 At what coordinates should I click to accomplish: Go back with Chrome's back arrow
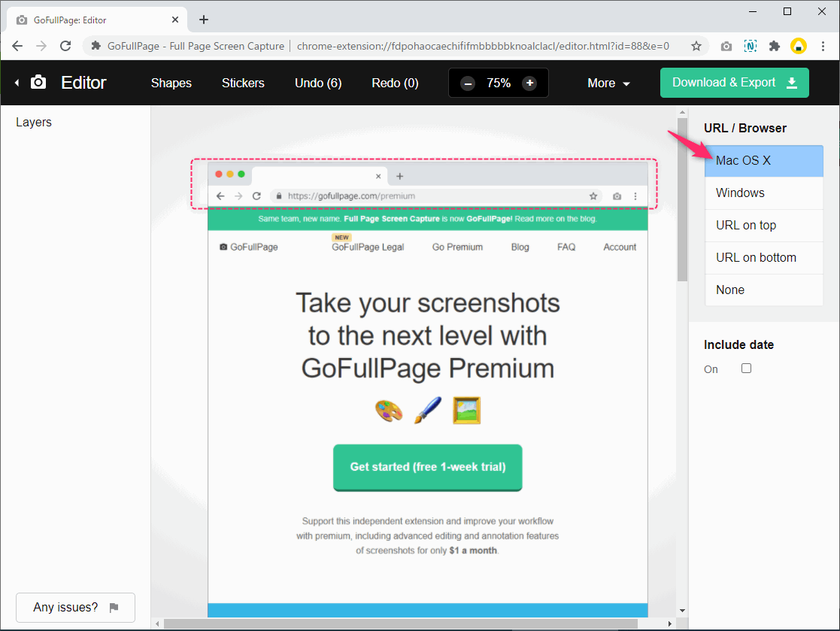click(17, 46)
